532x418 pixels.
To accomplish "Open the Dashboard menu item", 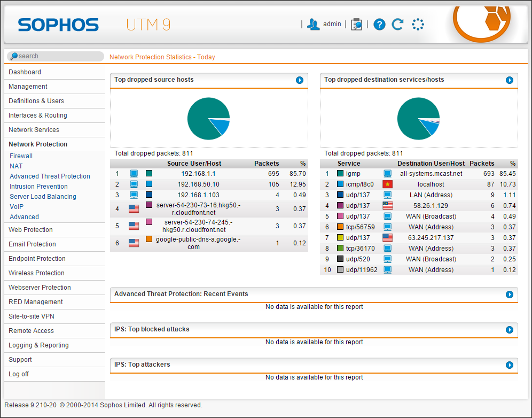I will [25, 72].
